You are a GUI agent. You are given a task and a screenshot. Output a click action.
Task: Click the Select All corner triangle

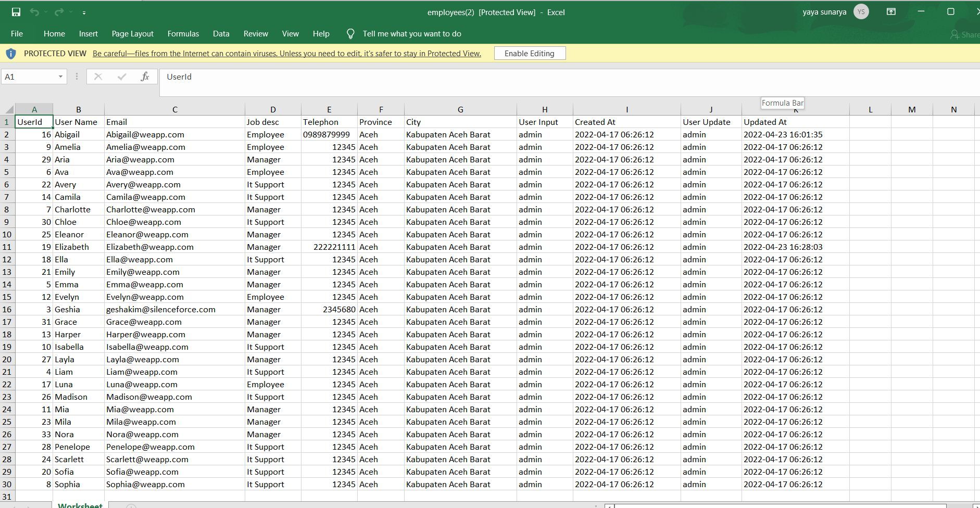[9, 109]
